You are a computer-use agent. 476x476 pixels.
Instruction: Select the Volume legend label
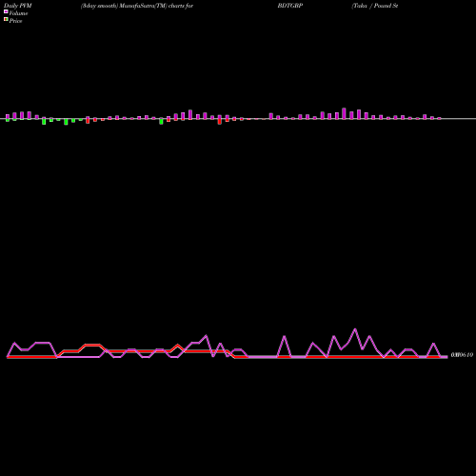18,13
